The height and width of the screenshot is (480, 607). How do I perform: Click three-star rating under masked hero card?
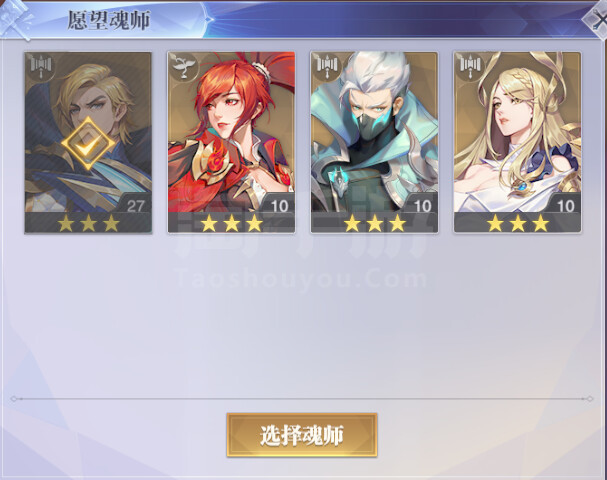tap(375, 223)
